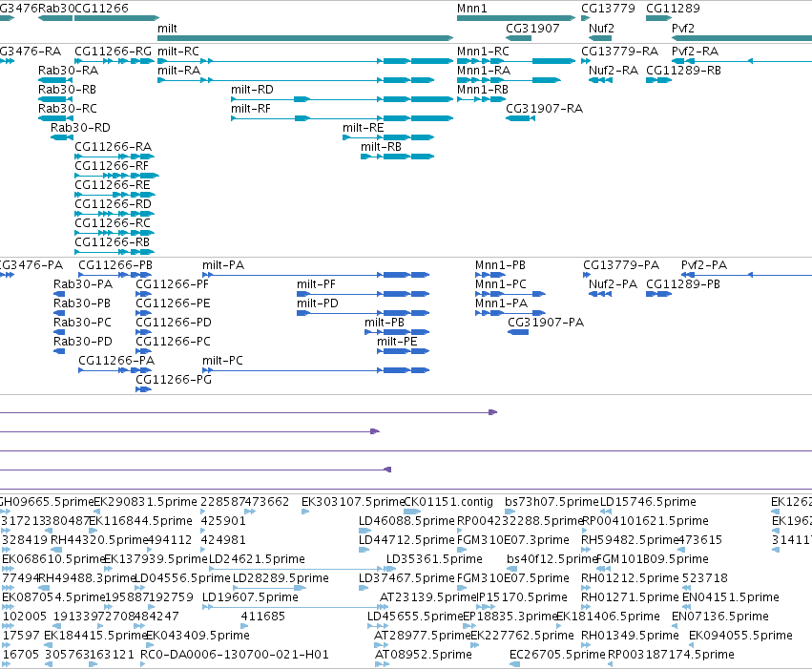
Task: Click the EST EN07136.5prime label
Action: click(x=720, y=617)
